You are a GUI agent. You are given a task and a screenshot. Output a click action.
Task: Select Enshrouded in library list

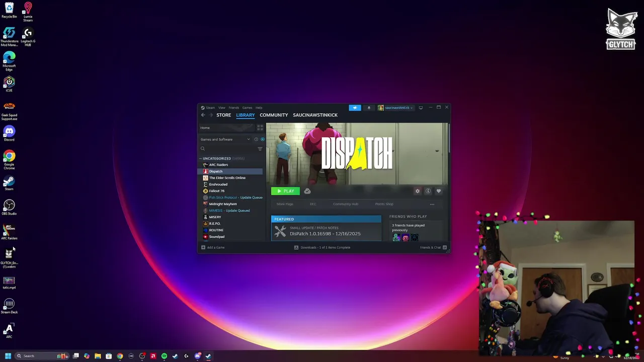tap(230, 185)
